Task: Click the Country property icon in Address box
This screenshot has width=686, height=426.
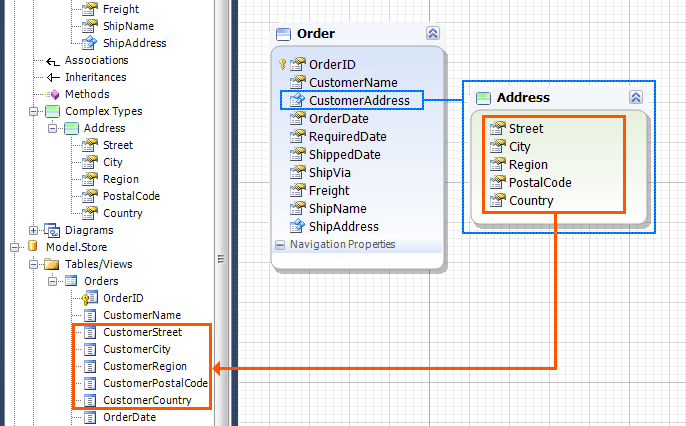Action: tap(497, 200)
